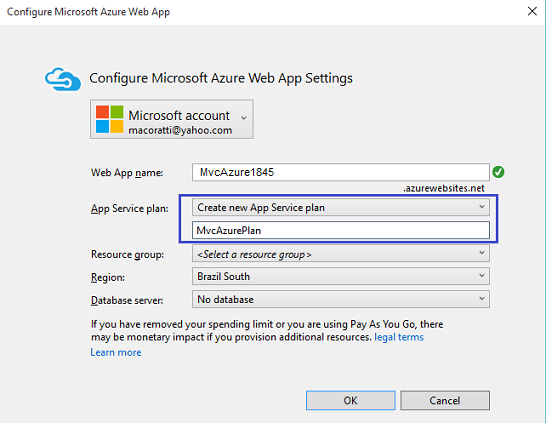The width and height of the screenshot is (546, 423).
Task: Click the dialog title bar text
Action: pyautogui.click(x=88, y=11)
